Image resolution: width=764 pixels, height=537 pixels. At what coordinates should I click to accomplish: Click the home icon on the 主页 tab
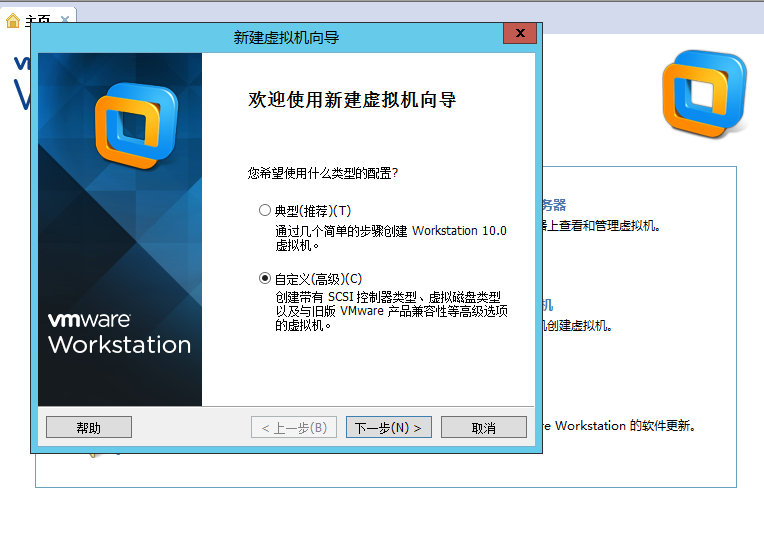[13, 20]
